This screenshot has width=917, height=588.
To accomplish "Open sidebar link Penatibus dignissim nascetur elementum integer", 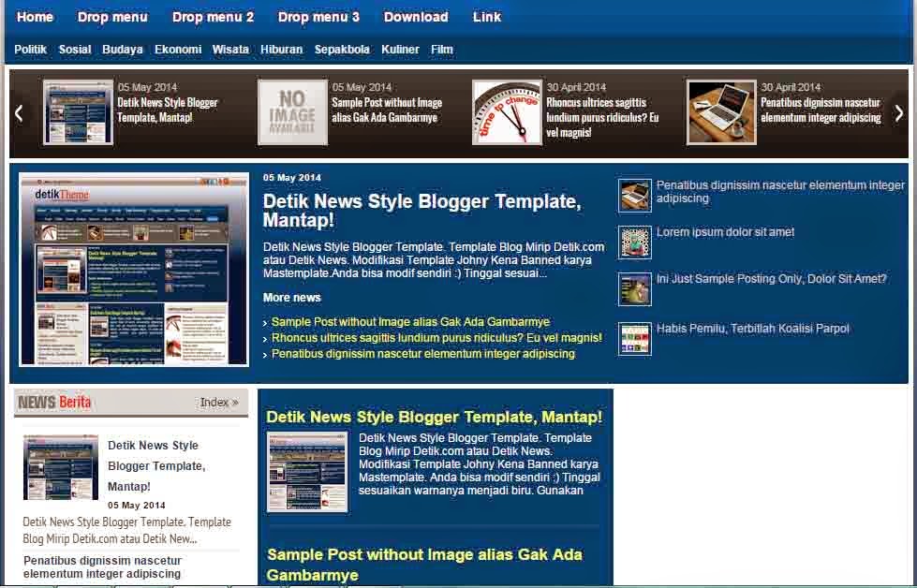I will click(780, 192).
